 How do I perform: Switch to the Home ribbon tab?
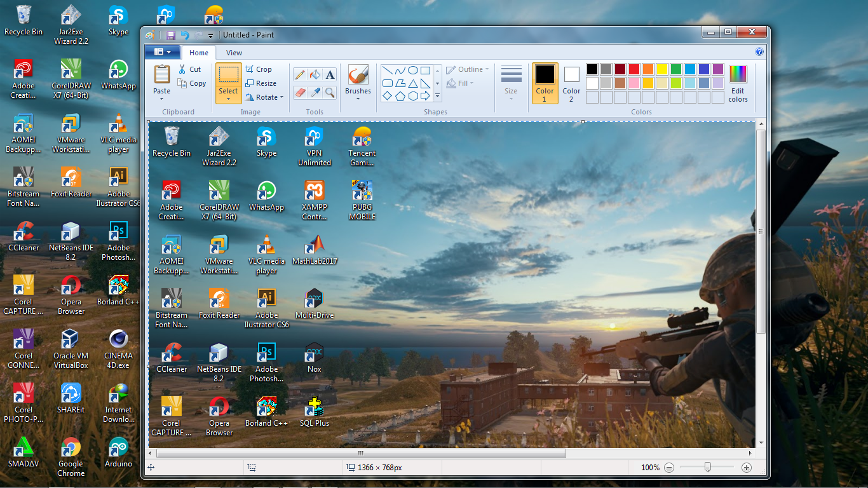click(x=199, y=53)
